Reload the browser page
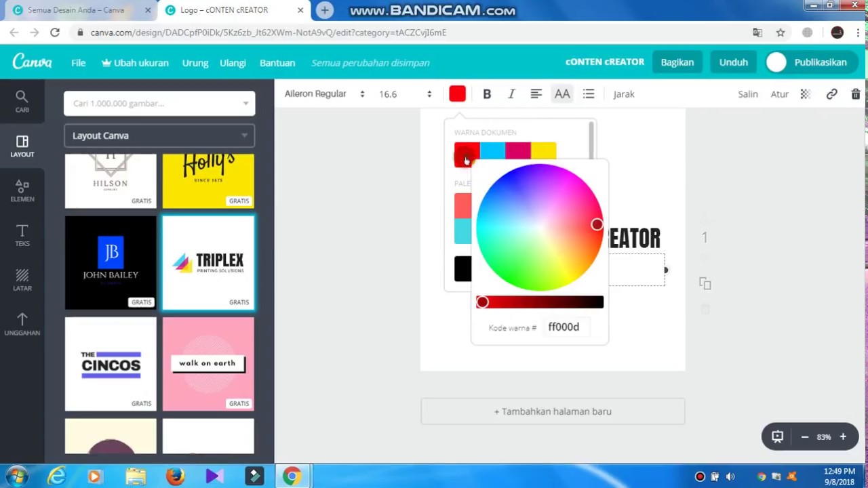 click(x=55, y=33)
